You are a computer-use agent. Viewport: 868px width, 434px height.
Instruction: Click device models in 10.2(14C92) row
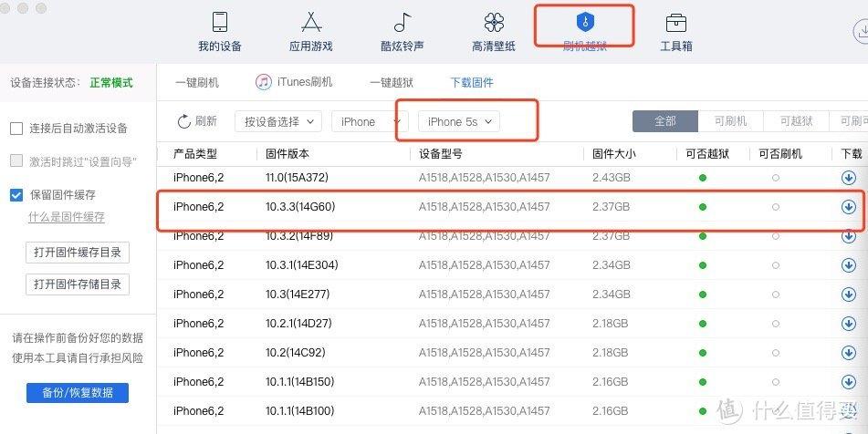point(485,353)
